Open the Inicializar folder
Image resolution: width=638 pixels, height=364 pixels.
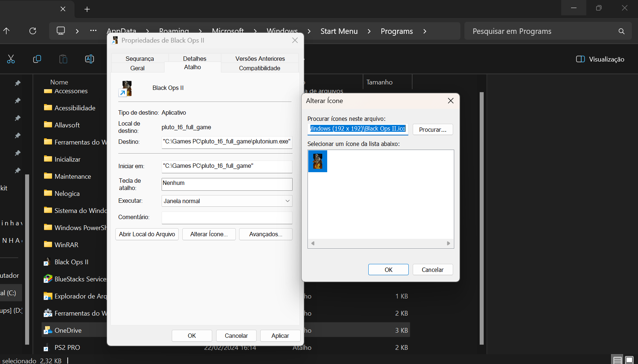[x=67, y=159]
